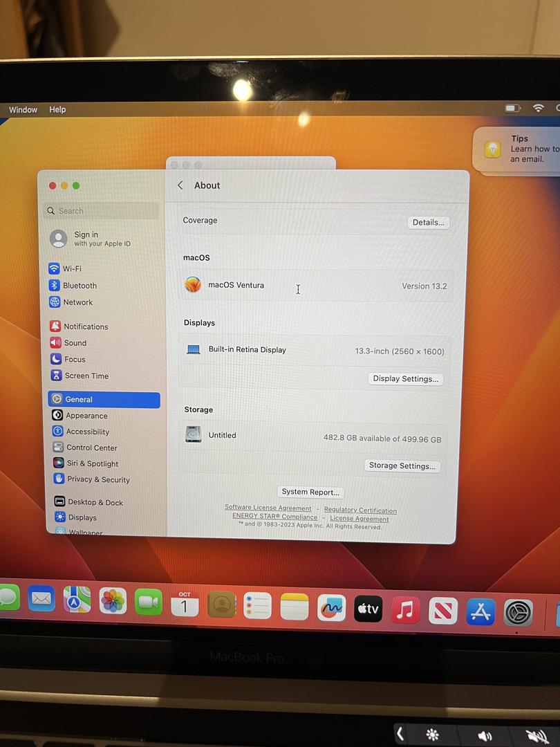Screen dimensions: 560x747
Task: Open the Window menu
Action: (x=23, y=109)
